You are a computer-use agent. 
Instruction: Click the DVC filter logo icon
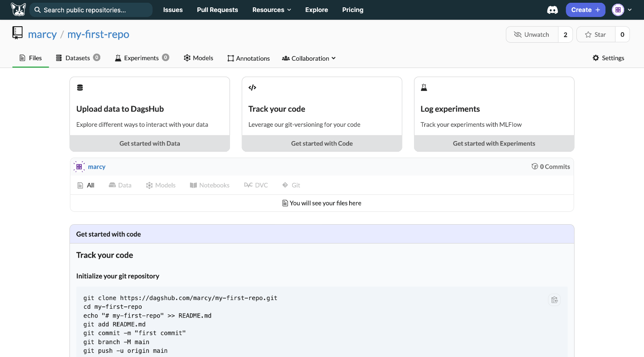(x=248, y=185)
